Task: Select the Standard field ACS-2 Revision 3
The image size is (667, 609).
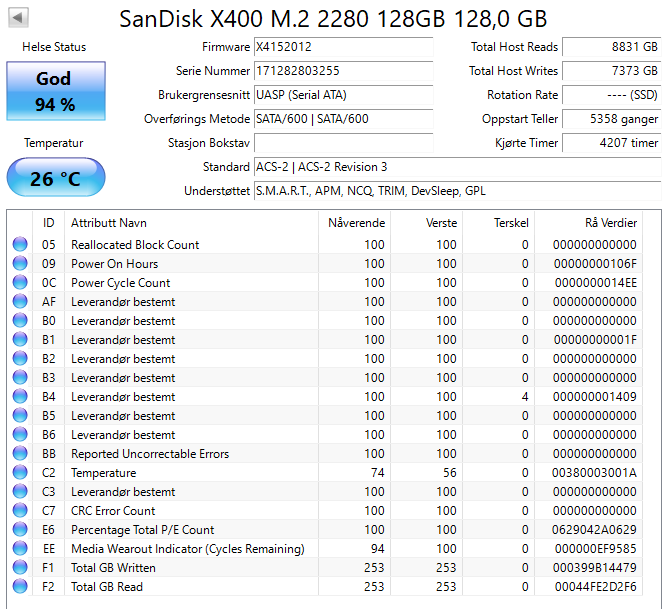Action: tap(457, 167)
